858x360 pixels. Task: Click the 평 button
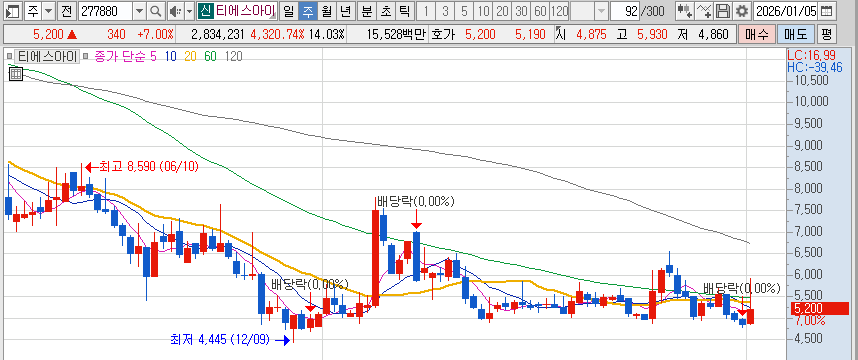tap(826, 35)
